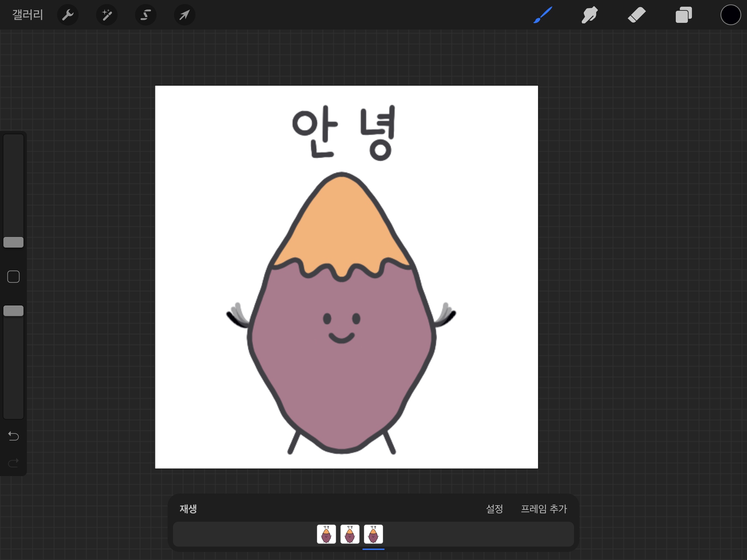This screenshot has width=747, height=560.
Task: Click 프레임 추가 to add frame
Action: [x=544, y=509]
